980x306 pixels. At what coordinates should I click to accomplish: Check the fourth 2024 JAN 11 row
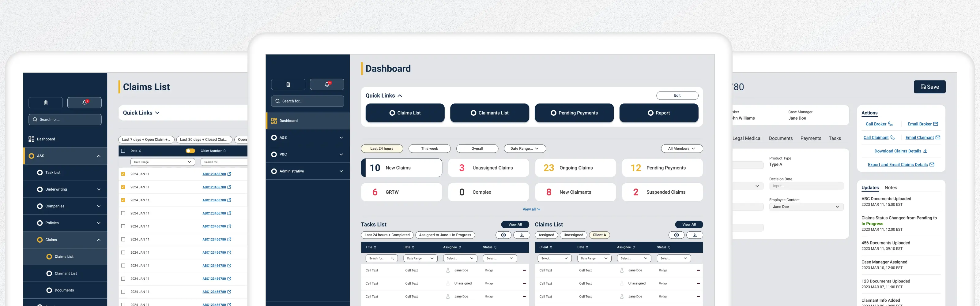point(123,213)
